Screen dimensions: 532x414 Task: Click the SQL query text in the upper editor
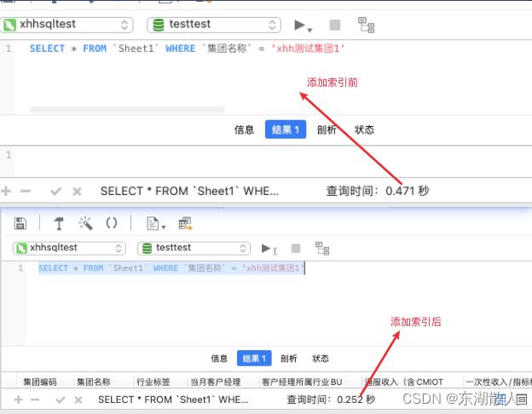coord(187,49)
